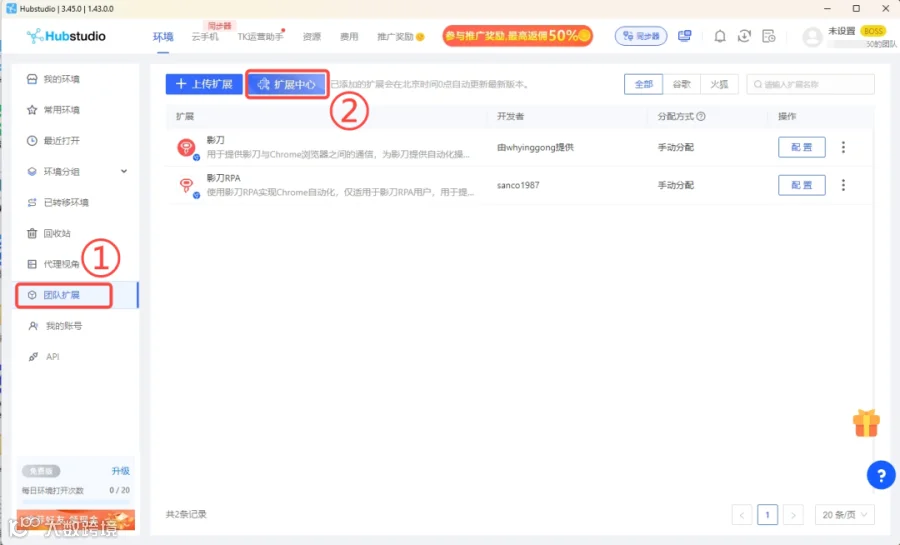Image resolution: width=900 pixels, height=545 pixels.
Task: Click the 共2条记录 record count text
Action: point(186,514)
